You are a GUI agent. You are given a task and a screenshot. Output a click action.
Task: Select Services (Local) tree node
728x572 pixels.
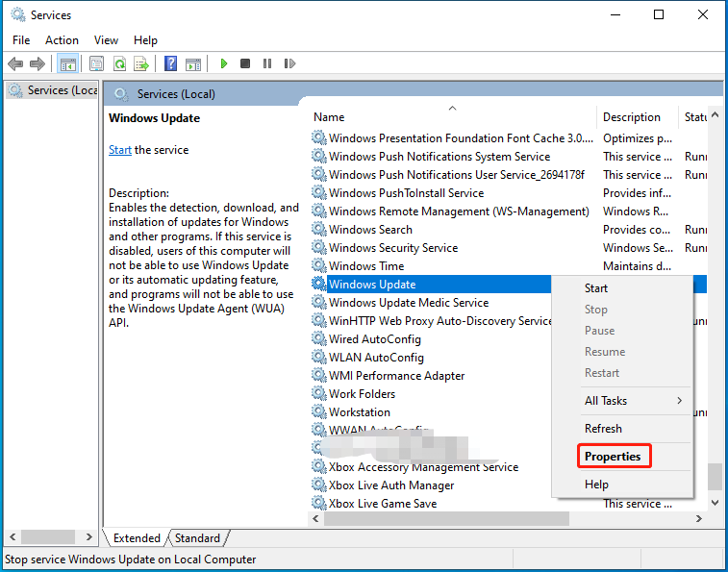pos(52,90)
